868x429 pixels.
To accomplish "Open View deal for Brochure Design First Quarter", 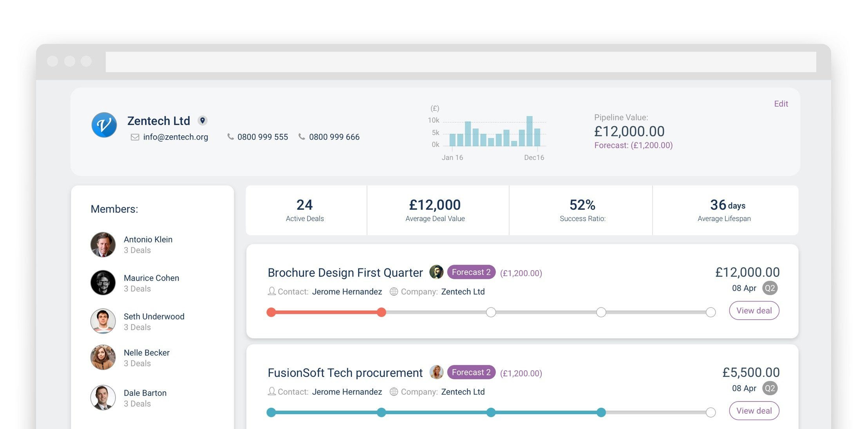I will coord(754,311).
